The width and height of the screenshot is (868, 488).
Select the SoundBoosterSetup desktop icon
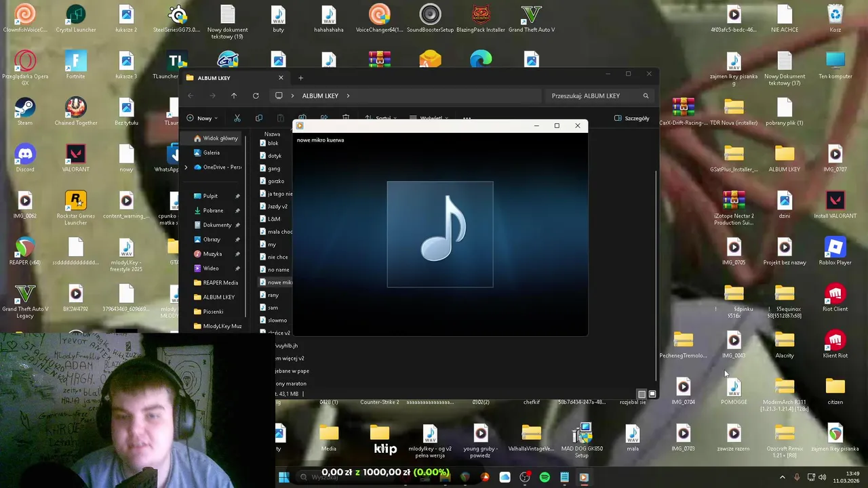click(430, 18)
